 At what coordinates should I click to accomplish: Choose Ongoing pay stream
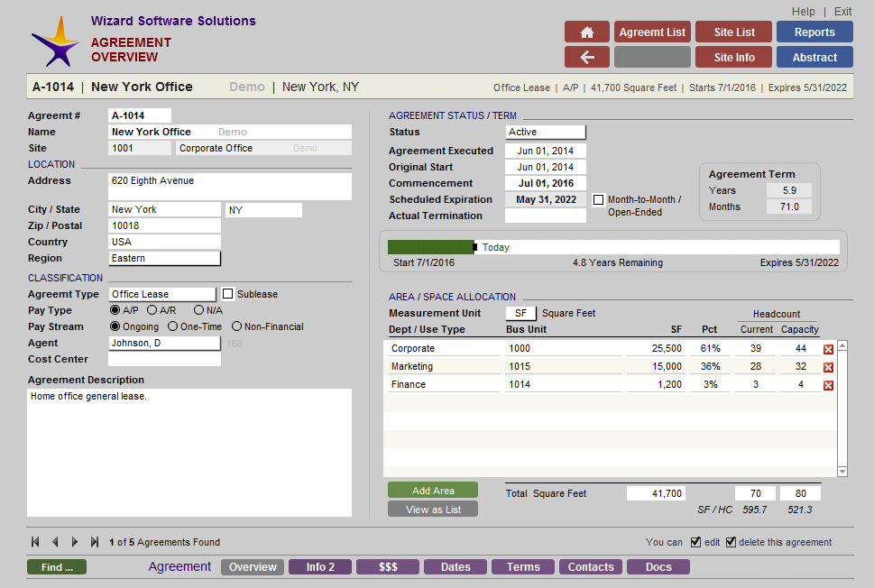coord(115,326)
